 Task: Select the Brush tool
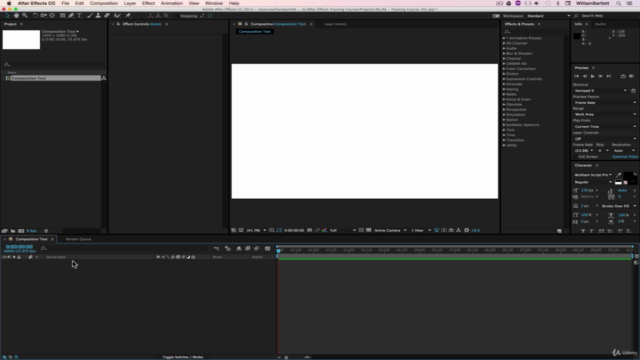pos(90,16)
